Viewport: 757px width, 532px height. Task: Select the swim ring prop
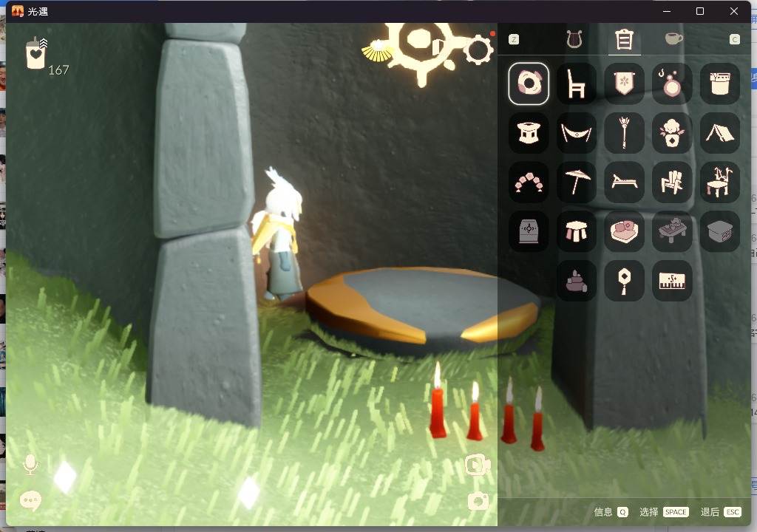(x=529, y=83)
